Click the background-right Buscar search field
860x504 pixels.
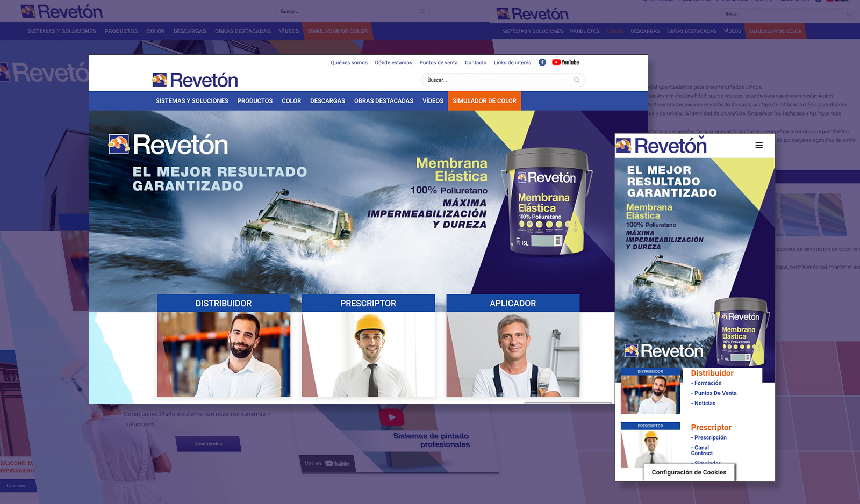tap(787, 13)
